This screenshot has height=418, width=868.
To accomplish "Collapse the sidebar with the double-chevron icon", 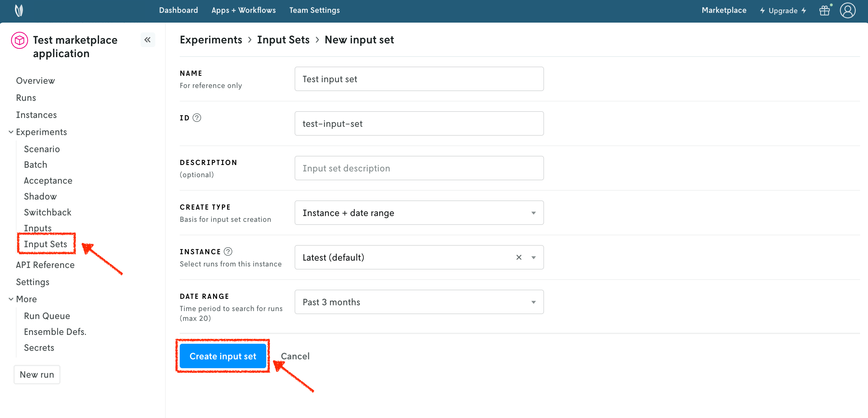I will coord(148,40).
